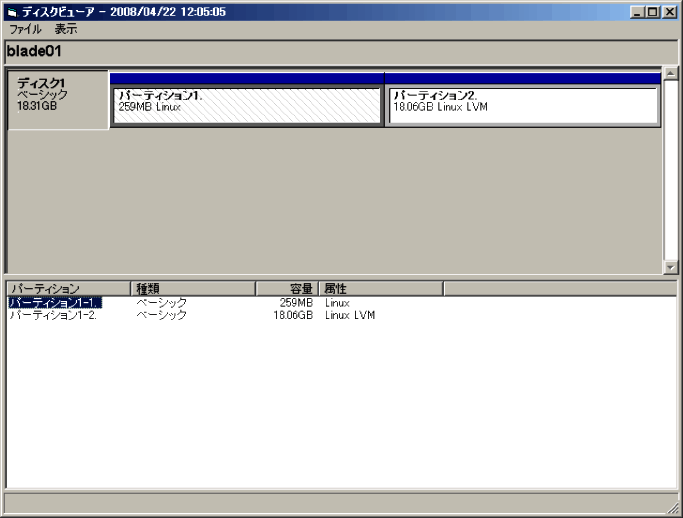Click ベーシック type cell of パーティション1-1.

161,302
